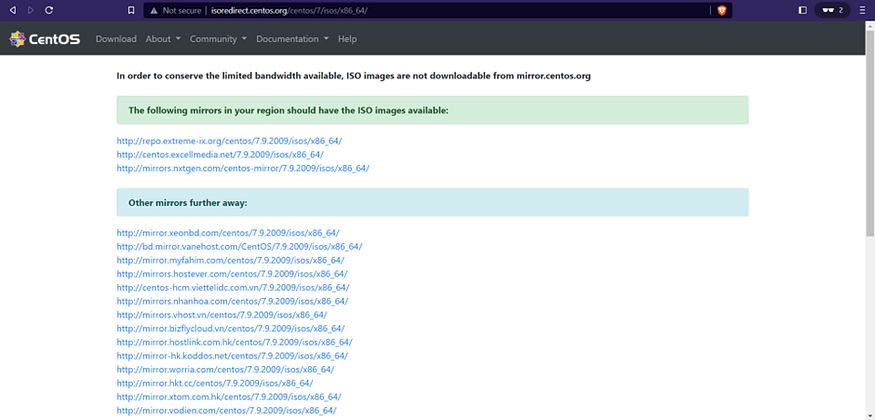
Task: Open the mirror-hk.koddos.net mirror link
Action: [x=232, y=356]
